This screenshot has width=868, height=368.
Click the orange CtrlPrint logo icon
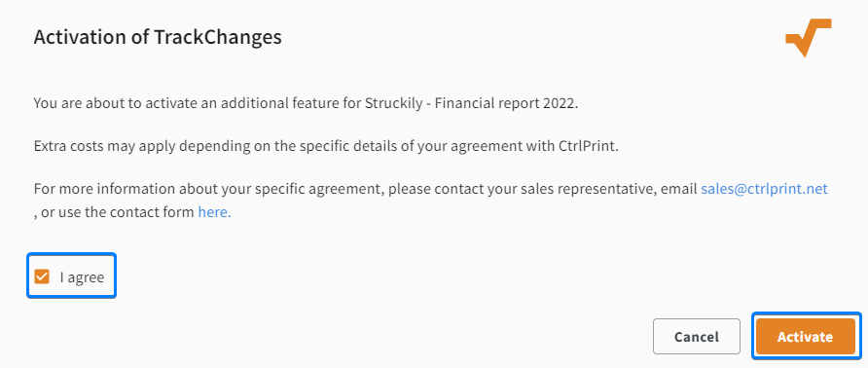pos(808,38)
